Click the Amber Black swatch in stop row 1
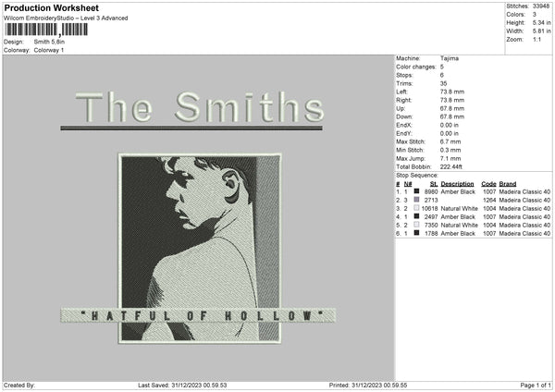Viewport: 555px width, 392px height. (x=416, y=191)
